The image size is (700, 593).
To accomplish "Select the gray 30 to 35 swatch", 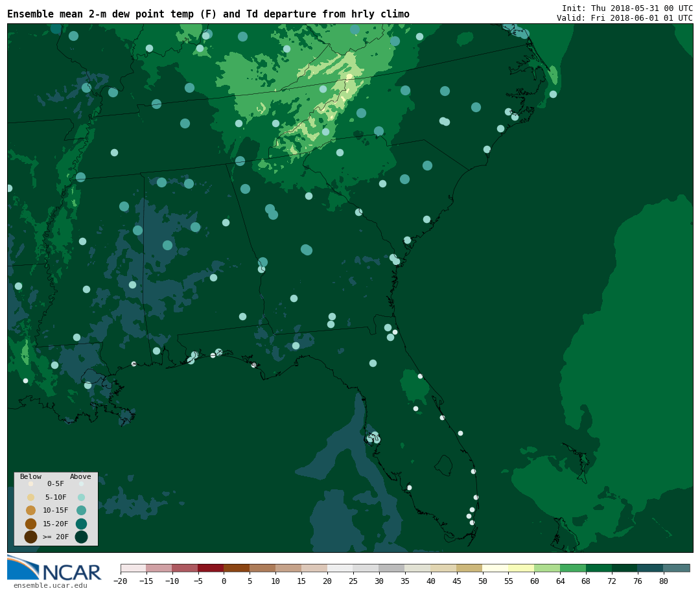I will coord(392,568).
